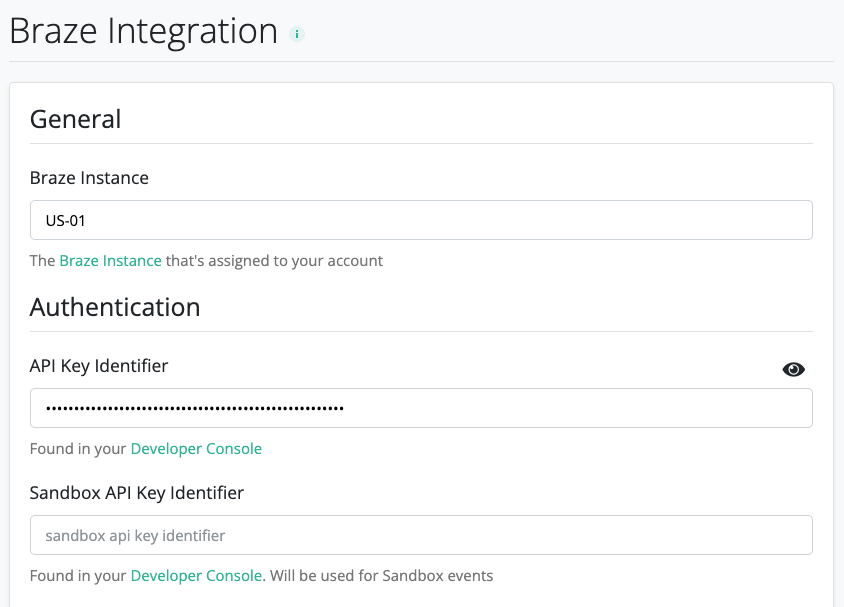This screenshot has width=844, height=607.
Task: Click the "General" section heading
Action: (x=75, y=119)
